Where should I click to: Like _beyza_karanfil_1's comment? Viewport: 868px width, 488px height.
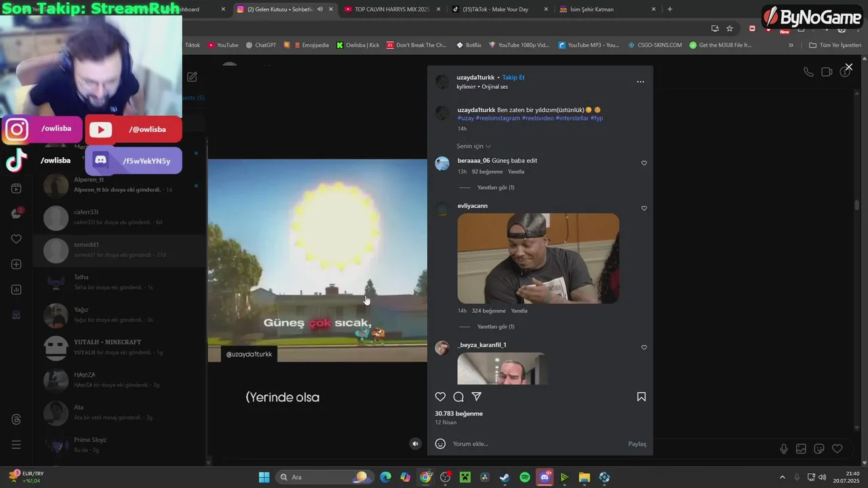pyautogui.click(x=644, y=347)
